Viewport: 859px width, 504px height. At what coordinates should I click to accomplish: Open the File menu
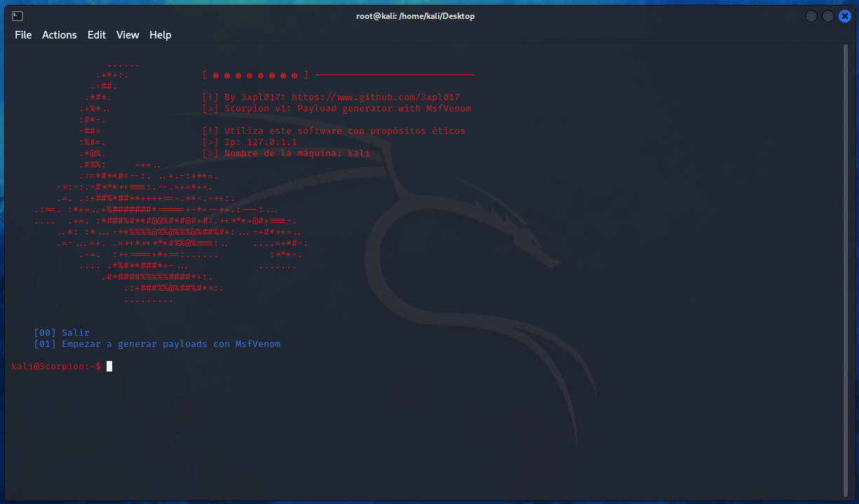tap(23, 35)
